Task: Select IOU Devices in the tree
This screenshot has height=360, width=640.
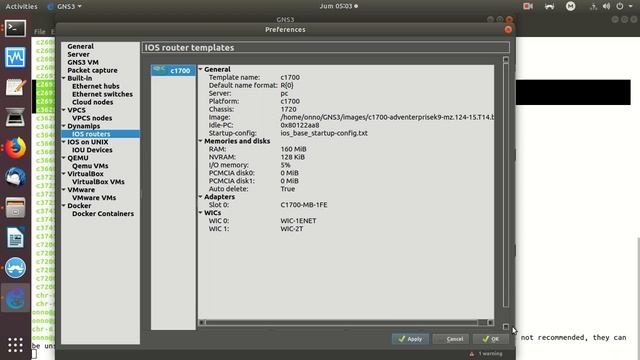Action: (x=92, y=150)
